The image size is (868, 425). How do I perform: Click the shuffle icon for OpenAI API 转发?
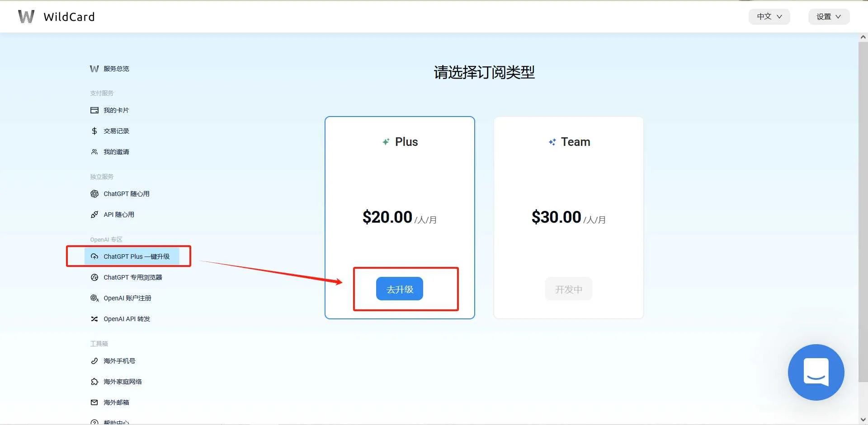94,319
